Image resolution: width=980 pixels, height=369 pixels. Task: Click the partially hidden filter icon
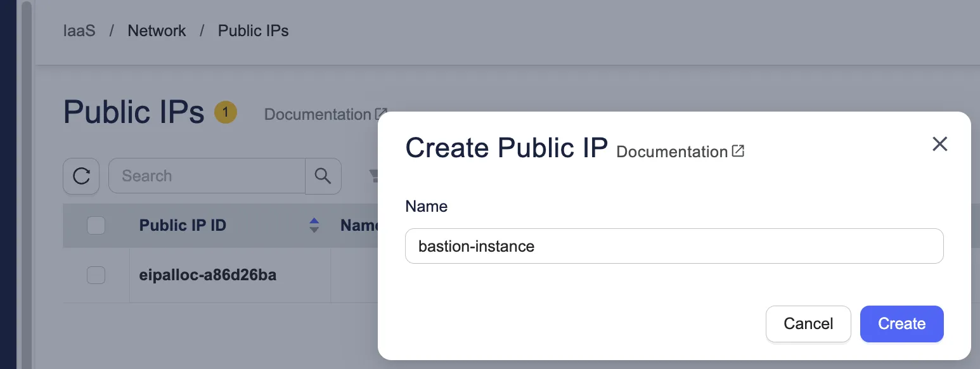[373, 176]
